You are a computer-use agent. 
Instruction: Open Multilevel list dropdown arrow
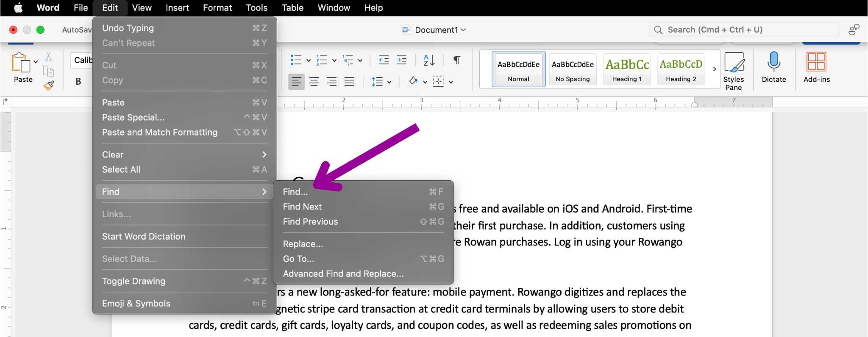coord(360,61)
